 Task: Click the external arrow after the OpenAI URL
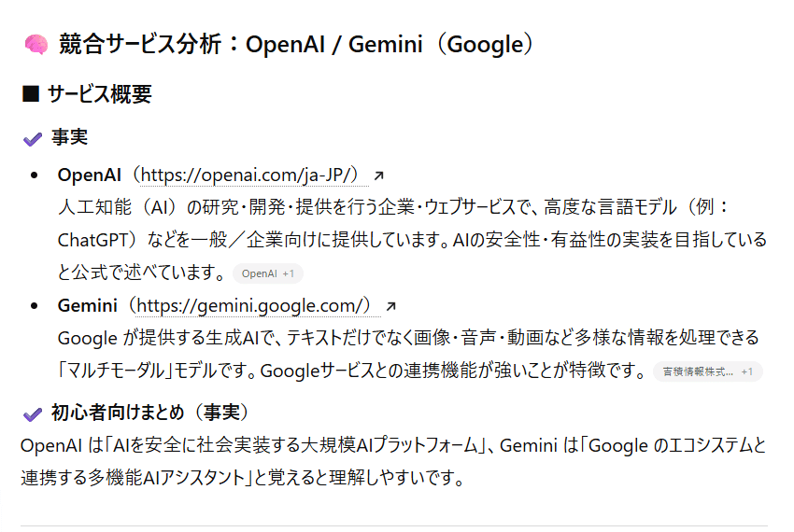378,175
